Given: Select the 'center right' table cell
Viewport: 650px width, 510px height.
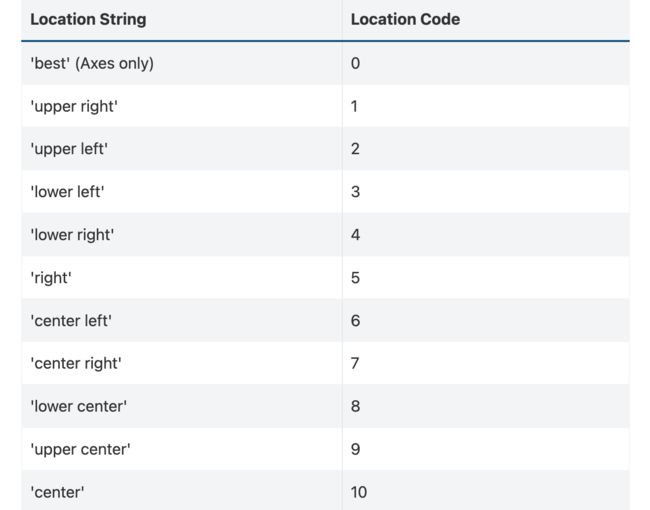Looking at the screenshot, I should (x=182, y=363).
